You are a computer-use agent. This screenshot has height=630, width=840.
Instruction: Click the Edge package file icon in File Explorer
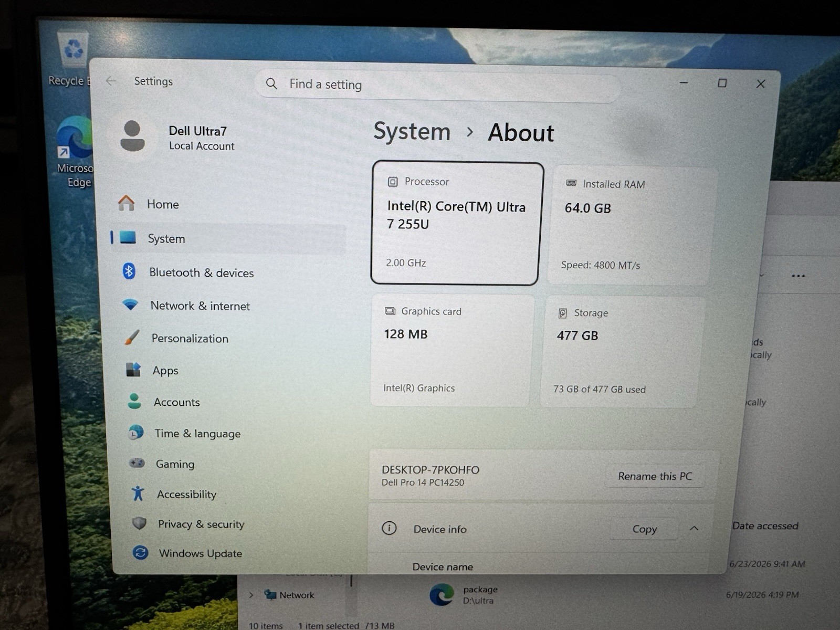pos(442,595)
